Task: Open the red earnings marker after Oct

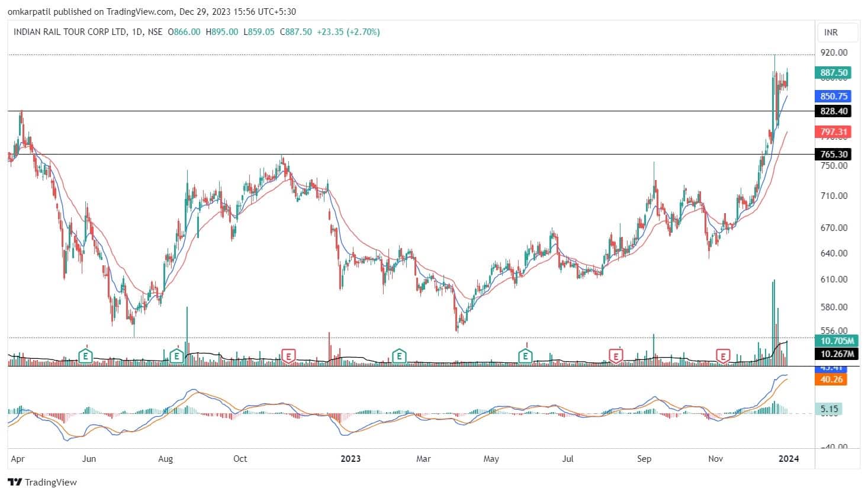Action: [288, 356]
